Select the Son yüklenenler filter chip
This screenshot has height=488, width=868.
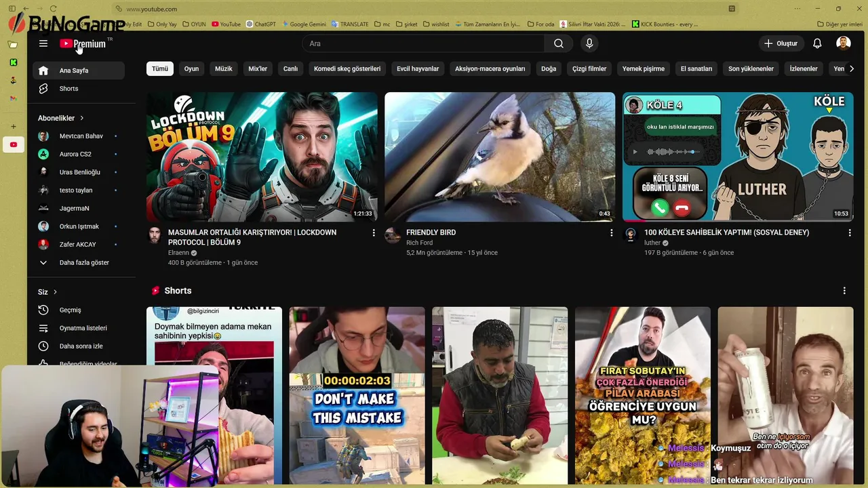click(751, 68)
